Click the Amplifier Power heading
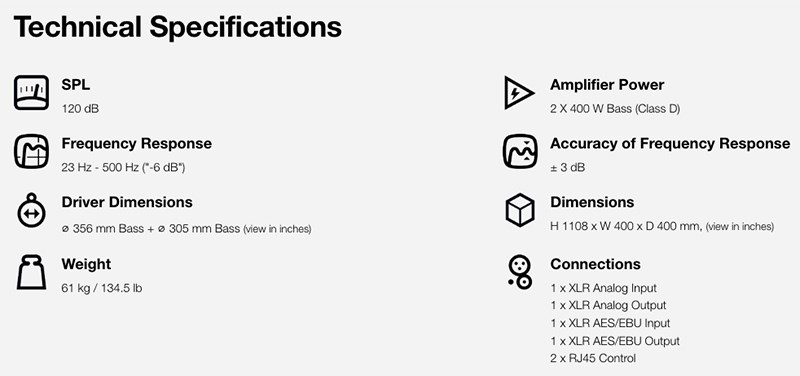Viewport: 800px width, 376px height. (607, 85)
